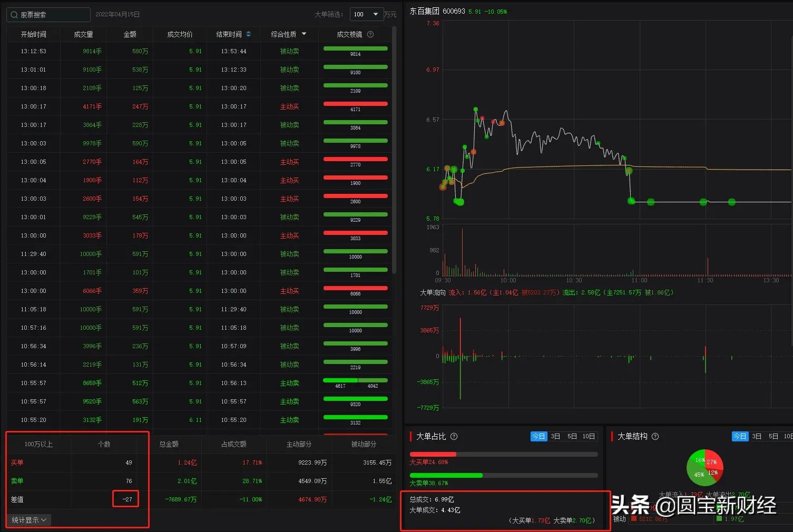Click the 成交量 column header
This screenshot has width=793, height=532.
83,34
